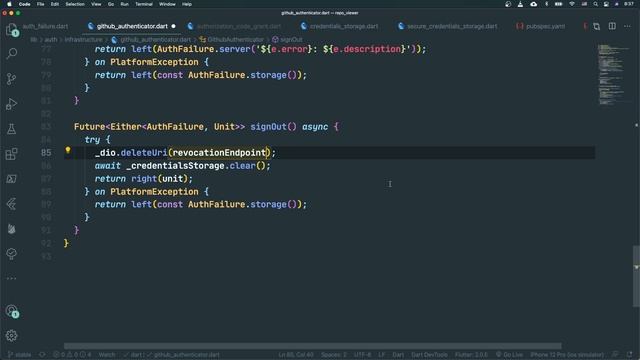Open the Code application menu

pos(24,4)
